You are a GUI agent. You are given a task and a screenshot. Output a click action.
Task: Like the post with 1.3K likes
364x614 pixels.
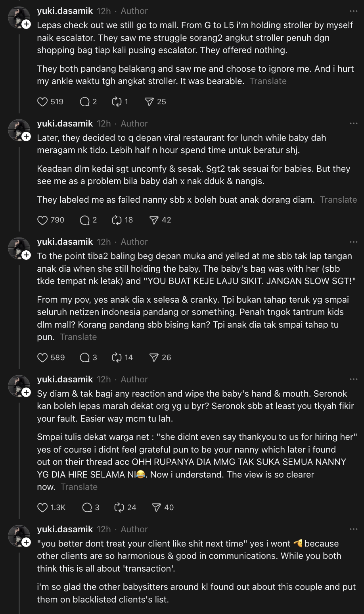coord(42,507)
